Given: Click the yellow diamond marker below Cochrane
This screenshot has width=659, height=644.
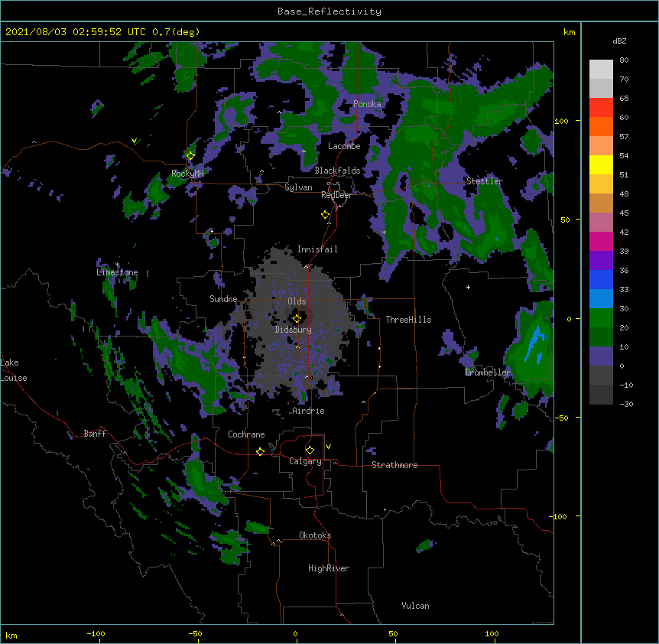Looking at the screenshot, I should point(260,451).
